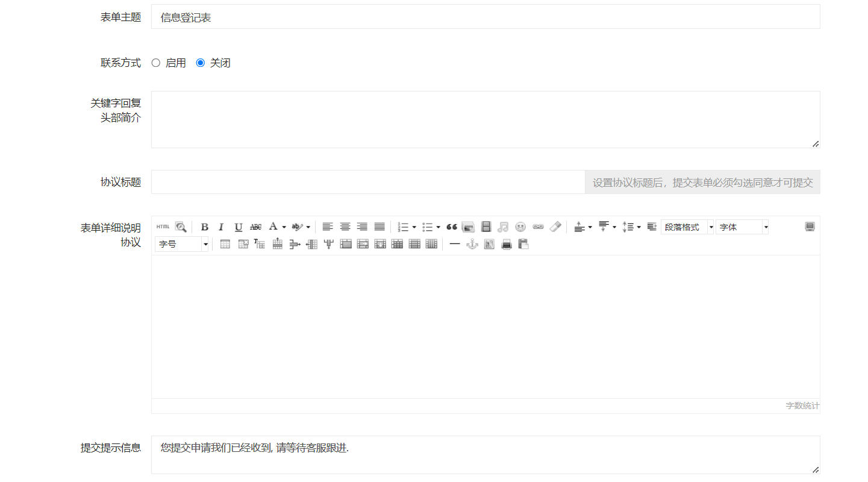This screenshot has height=482, width=868.
Task: Click the 关键字回复头部简介 textarea
Action: (486, 119)
